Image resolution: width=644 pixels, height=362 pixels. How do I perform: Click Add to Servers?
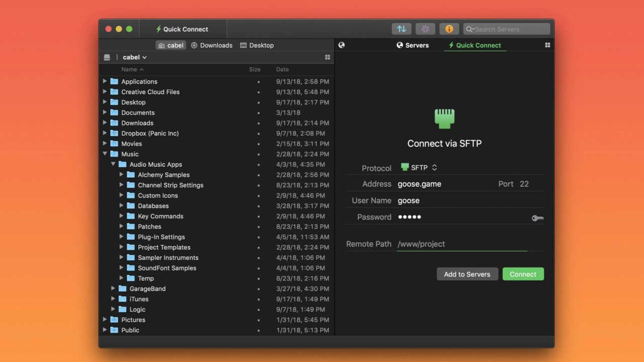tap(467, 274)
